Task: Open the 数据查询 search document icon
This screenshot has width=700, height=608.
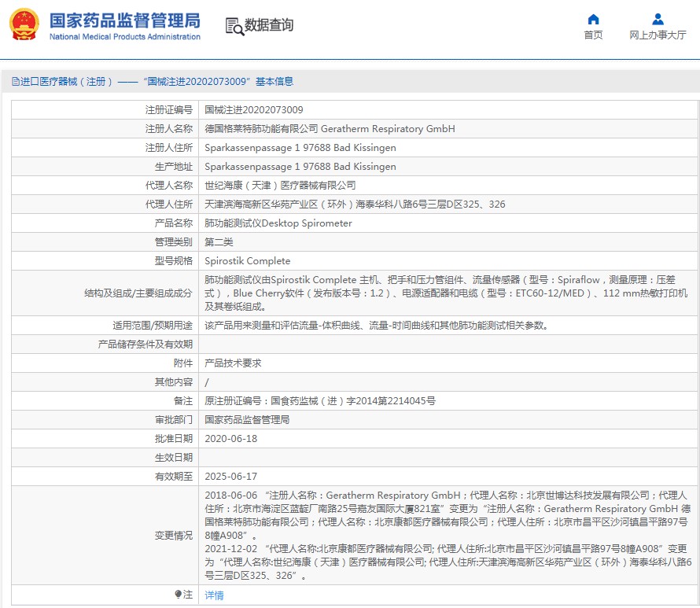Action: tap(234, 26)
